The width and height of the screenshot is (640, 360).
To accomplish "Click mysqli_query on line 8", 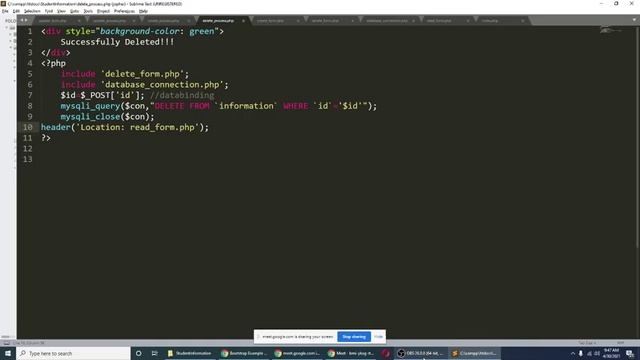I will (90, 106).
